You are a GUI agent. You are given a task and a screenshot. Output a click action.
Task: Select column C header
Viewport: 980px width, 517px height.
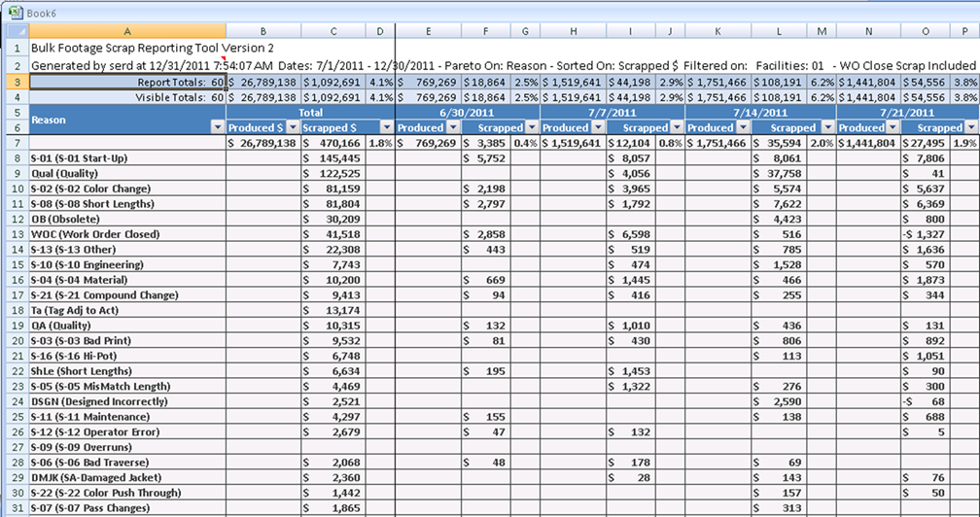tap(333, 31)
